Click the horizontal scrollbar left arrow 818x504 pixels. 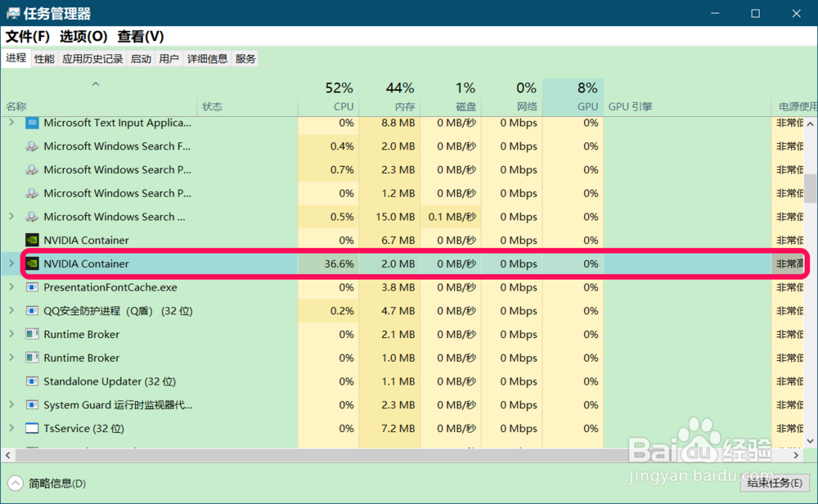click(x=8, y=455)
